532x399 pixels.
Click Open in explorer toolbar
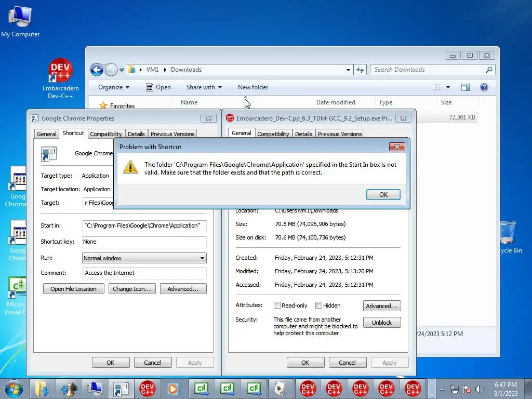158,87
